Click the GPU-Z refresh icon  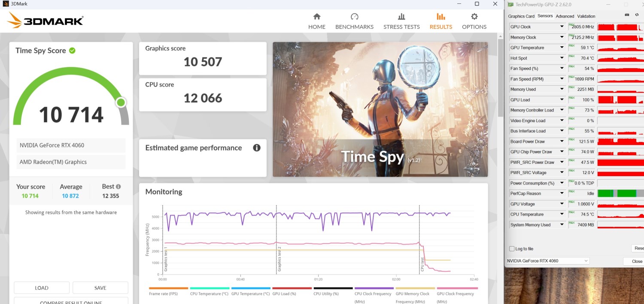[x=637, y=15]
